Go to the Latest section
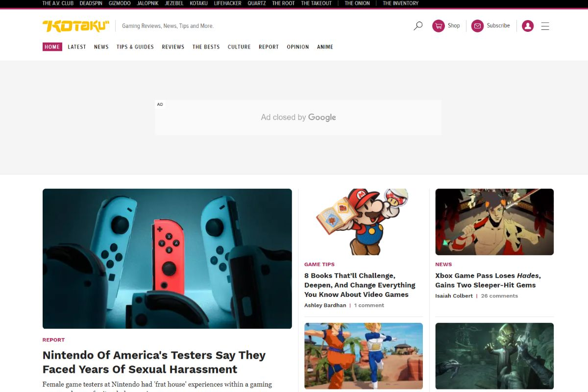This screenshot has height=392, width=588. click(77, 47)
